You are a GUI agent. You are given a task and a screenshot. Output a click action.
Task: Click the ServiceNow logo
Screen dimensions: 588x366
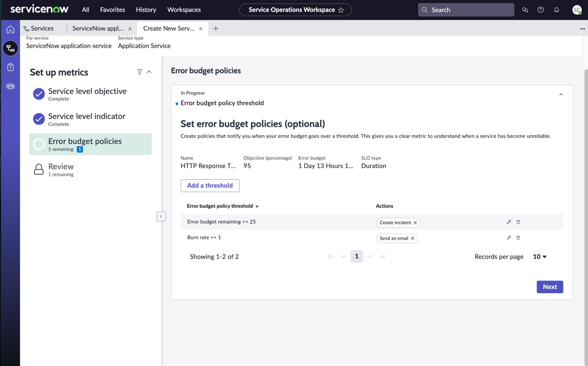39,9
